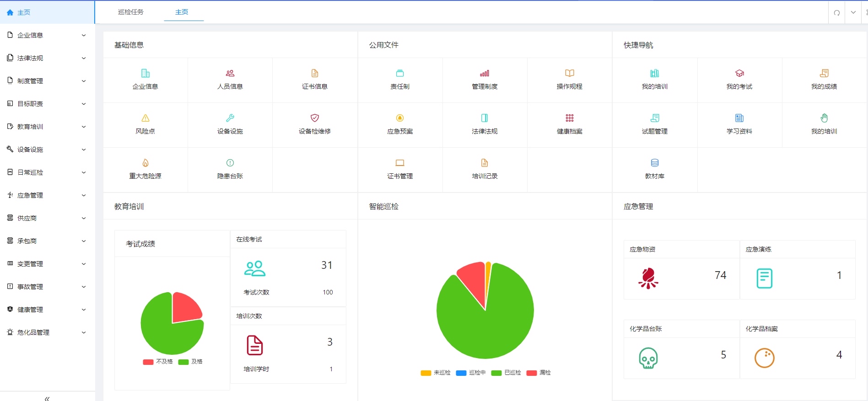The image size is (868, 401).
Task: Toggle the 已巡检 green legend swatch
Action: click(496, 373)
